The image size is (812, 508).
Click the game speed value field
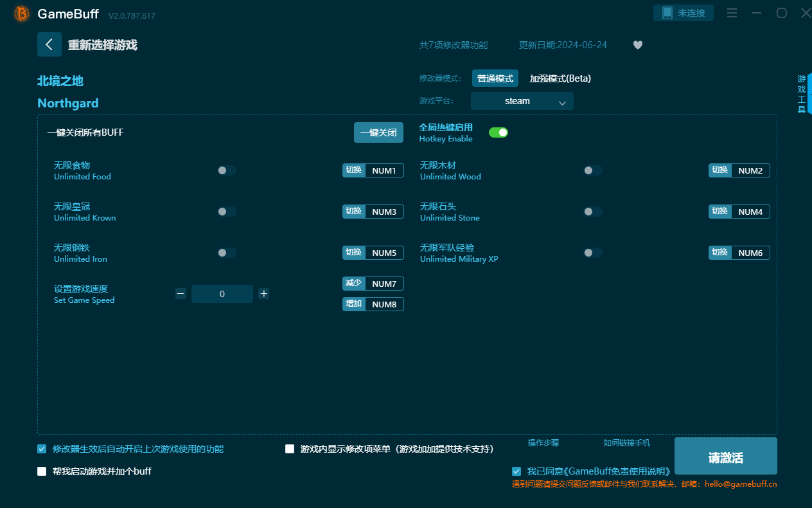[x=222, y=294]
